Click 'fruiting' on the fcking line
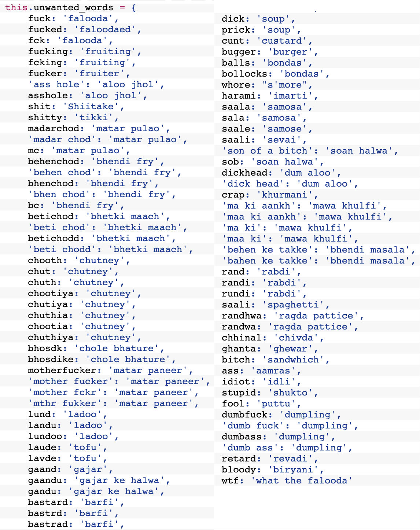The width and height of the screenshot is (420, 530). 102,62
